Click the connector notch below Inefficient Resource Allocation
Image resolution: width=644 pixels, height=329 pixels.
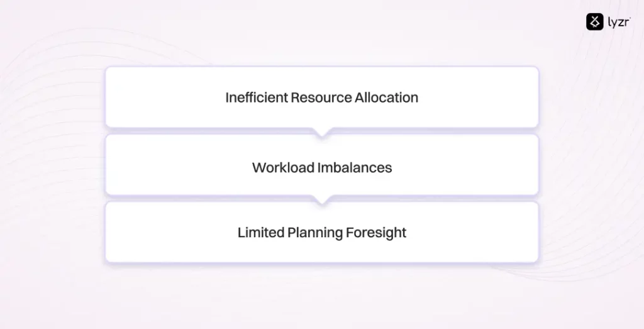point(321,132)
